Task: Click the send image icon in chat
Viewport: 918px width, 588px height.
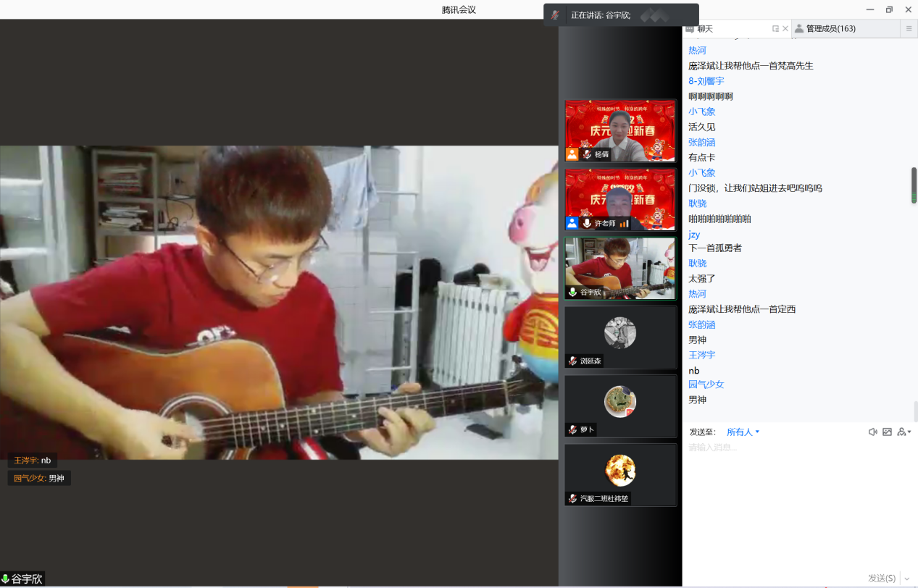Action: coord(887,432)
